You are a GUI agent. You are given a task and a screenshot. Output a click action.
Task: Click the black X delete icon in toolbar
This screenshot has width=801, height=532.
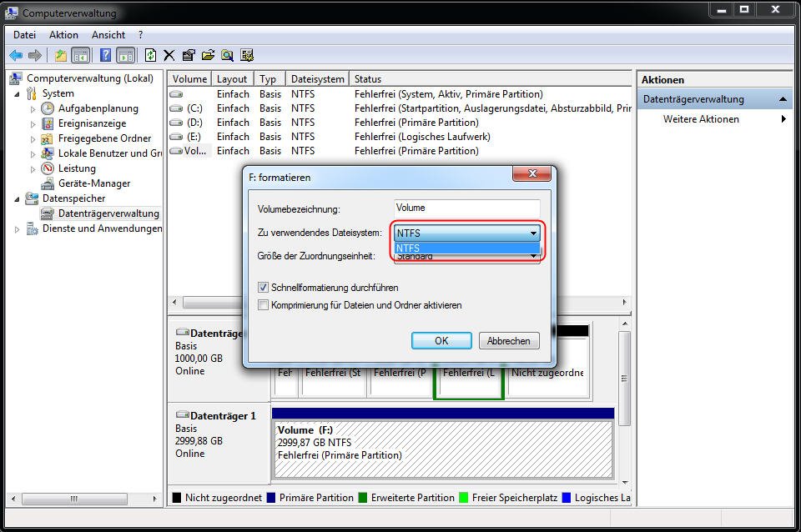169,55
